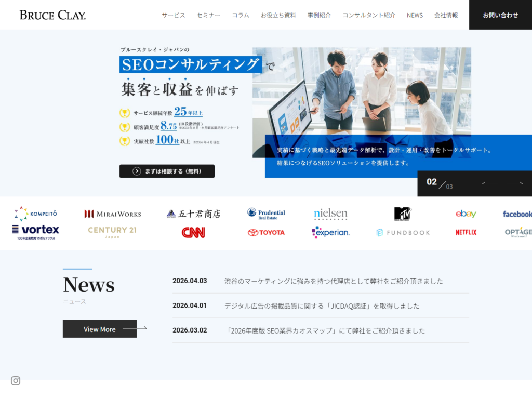Select コラム in the navigation bar

[241, 15]
